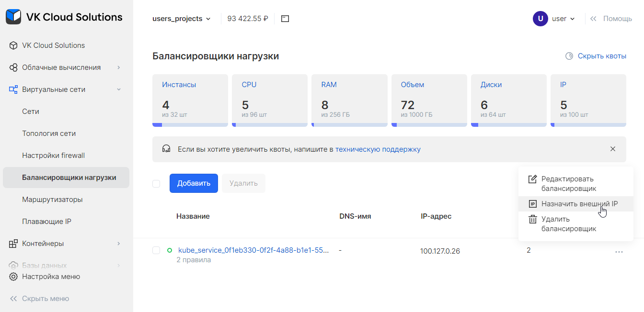The width and height of the screenshot is (644, 312).
Task: Click the Скрыть меню double-arrow icon
Action: click(x=13, y=299)
